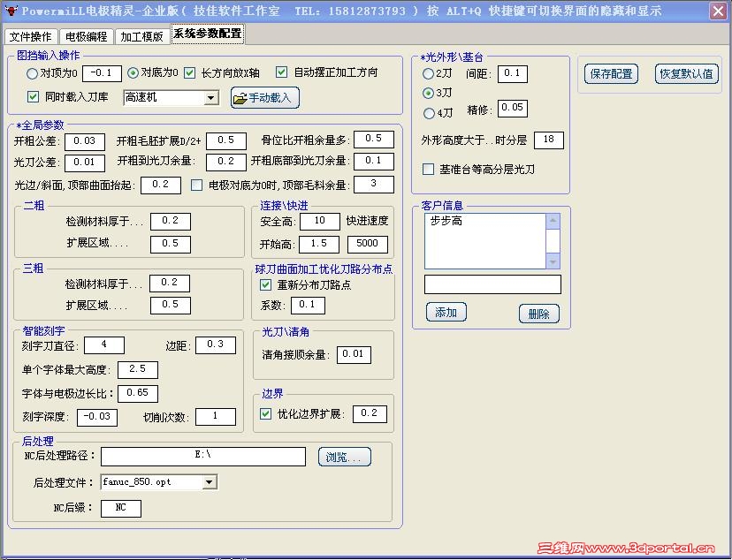This screenshot has height=560, width=732.
Task: Toggle 优化边界扩展 checkbox
Action: pyautogui.click(x=265, y=413)
